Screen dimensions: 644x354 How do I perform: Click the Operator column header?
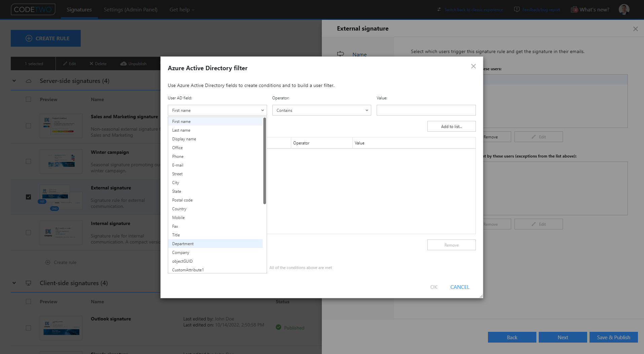point(321,143)
